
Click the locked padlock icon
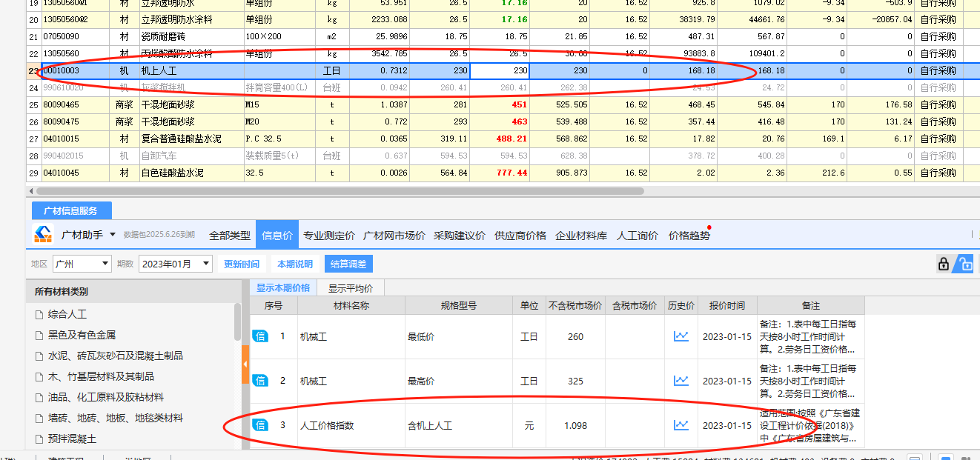(943, 264)
